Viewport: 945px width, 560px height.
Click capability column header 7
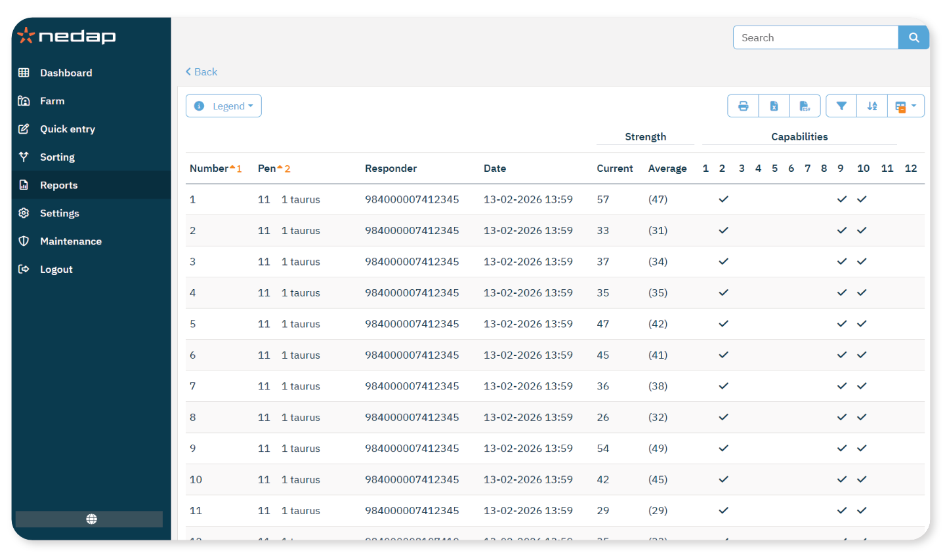[x=808, y=169]
